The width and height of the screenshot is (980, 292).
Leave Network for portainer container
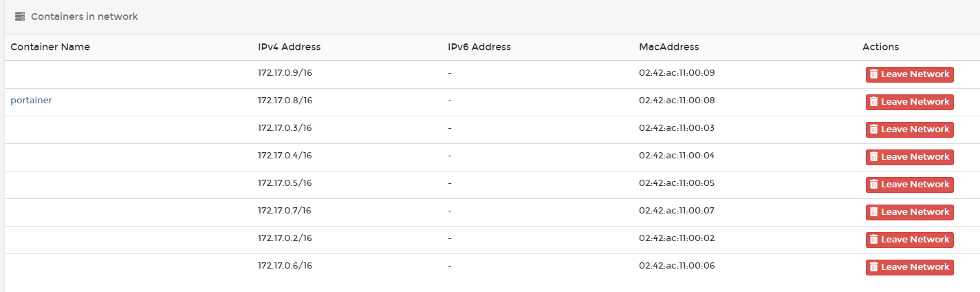(909, 102)
